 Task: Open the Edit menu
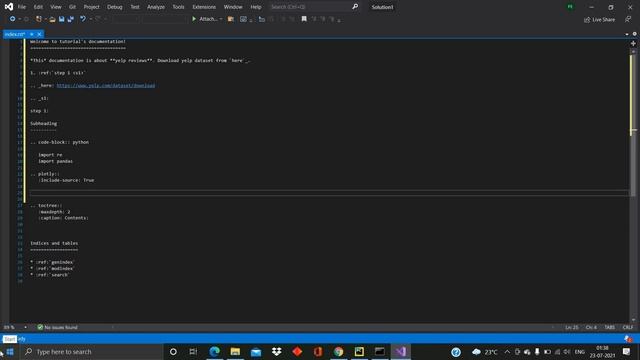[x=38, y=7]
